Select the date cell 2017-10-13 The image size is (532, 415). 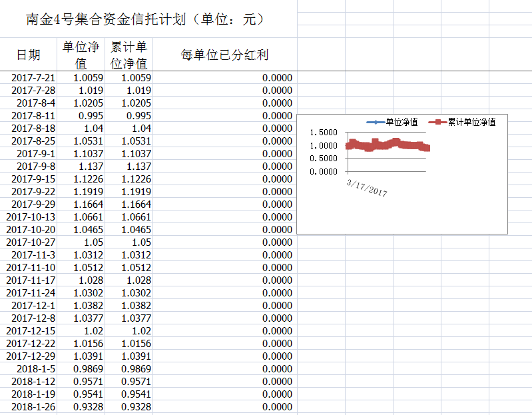(x=31, y=217)
